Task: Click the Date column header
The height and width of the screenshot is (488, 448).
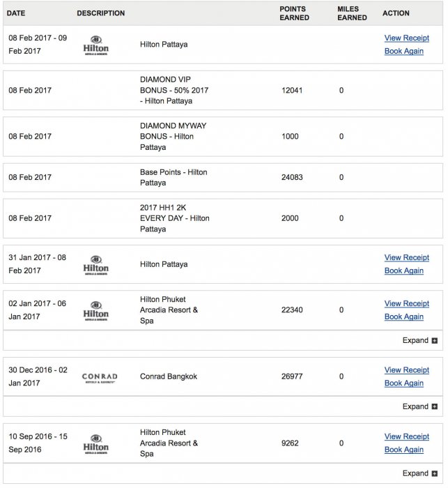Action: click(x=16, y=13)
